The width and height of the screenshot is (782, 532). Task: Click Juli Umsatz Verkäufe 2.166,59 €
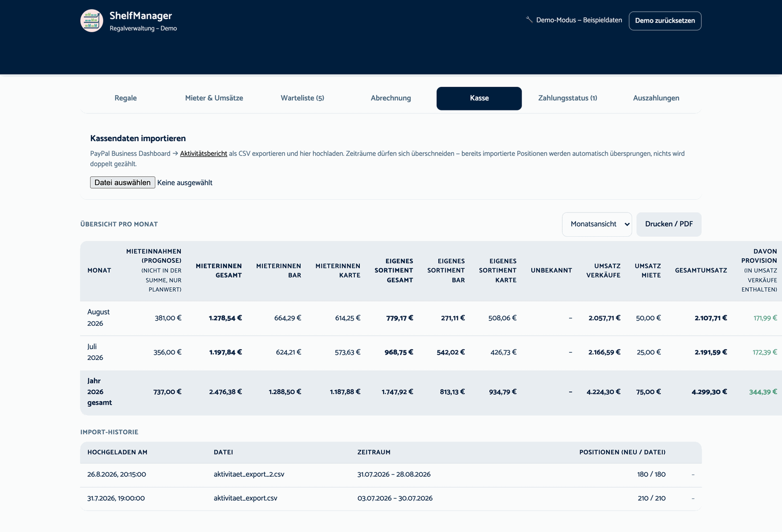(x=605, y=352)
